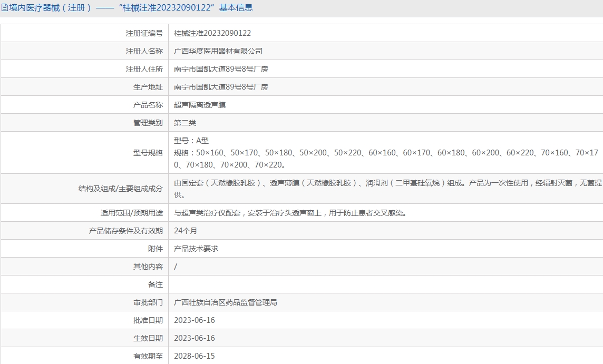Click the document icon beside the page title
Screen dimensions: 603x364
(5, 8)
